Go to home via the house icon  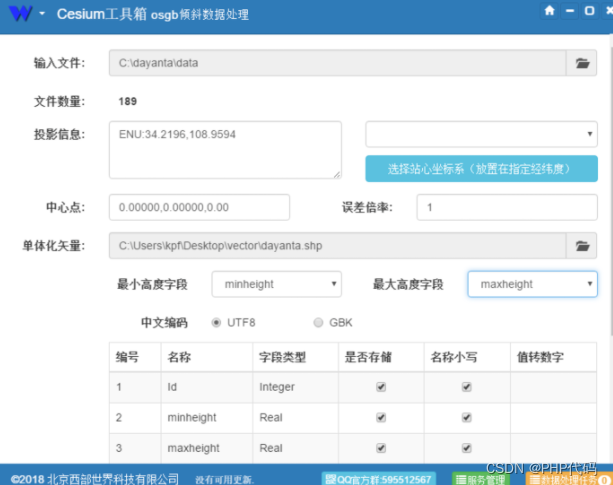tap(550, 11)
